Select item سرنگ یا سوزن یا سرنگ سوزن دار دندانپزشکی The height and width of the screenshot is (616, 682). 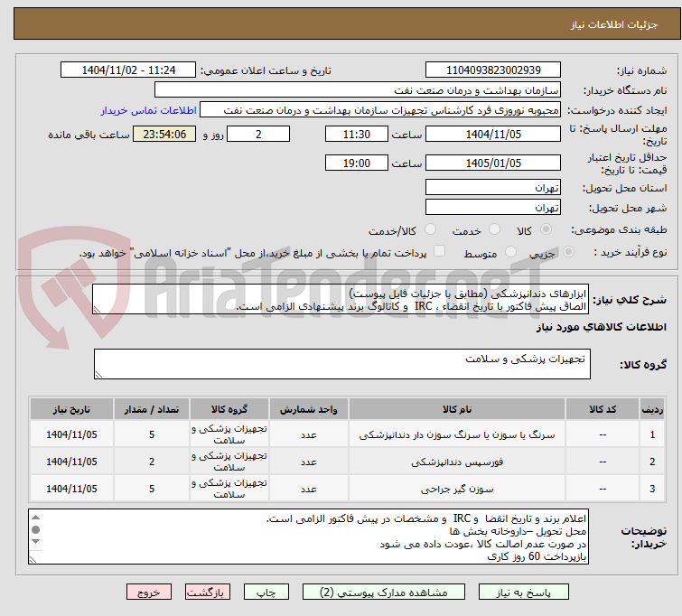[457, 434]
